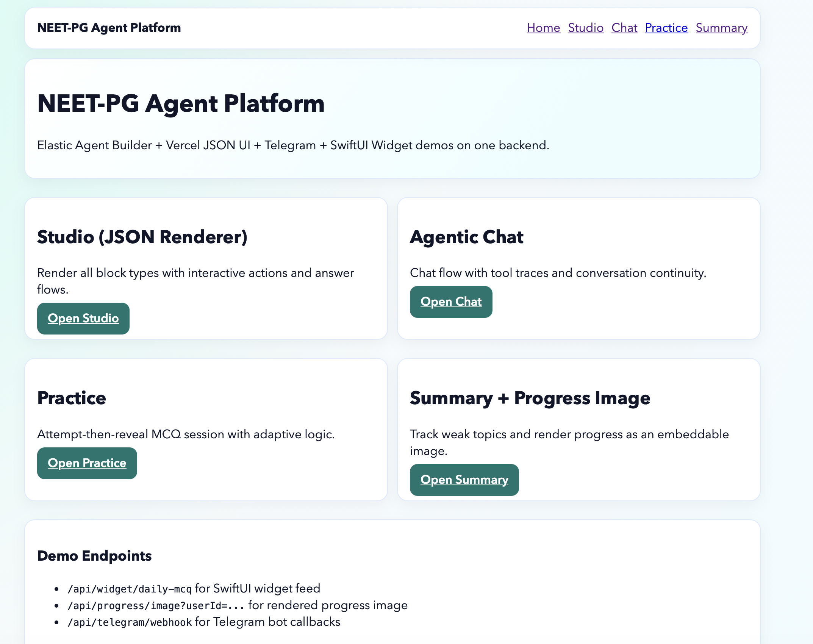The image size is (813, 644).
Task: Select the Practice navigation link
Action: (666, 28)
